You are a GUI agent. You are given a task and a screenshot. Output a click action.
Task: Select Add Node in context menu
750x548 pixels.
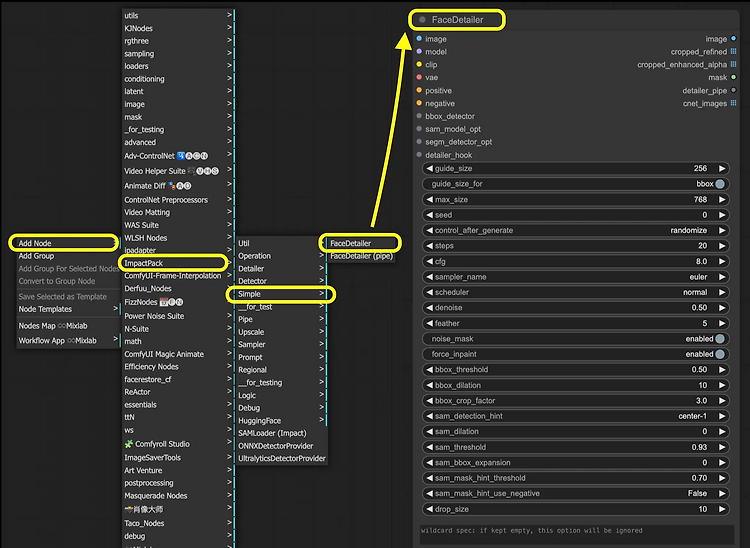pyautogui.click(x=64, y=243)
